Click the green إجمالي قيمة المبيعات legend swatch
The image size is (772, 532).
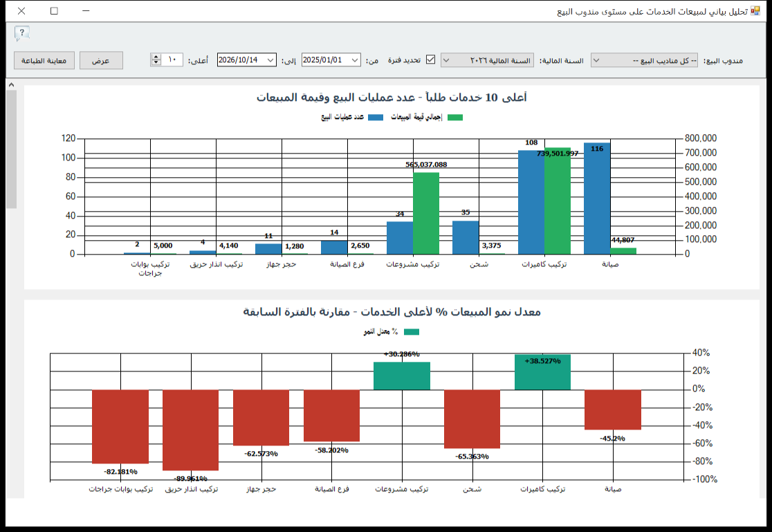(x=455, y=117)
